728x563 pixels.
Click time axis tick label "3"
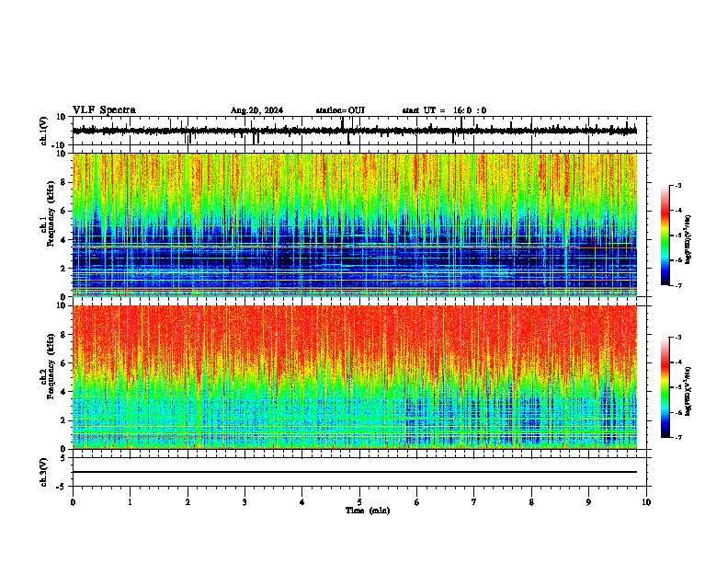(245, 502)
